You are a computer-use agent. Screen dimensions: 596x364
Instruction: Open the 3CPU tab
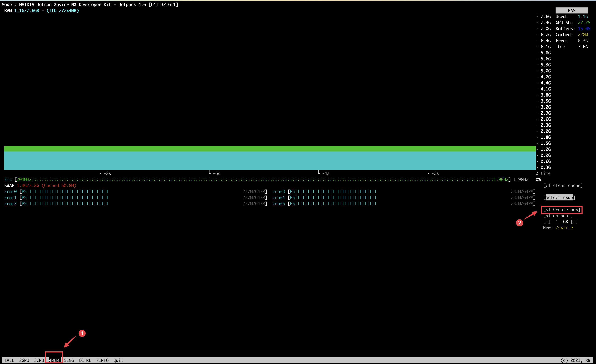pyautogui.click(x=39, y=360)
